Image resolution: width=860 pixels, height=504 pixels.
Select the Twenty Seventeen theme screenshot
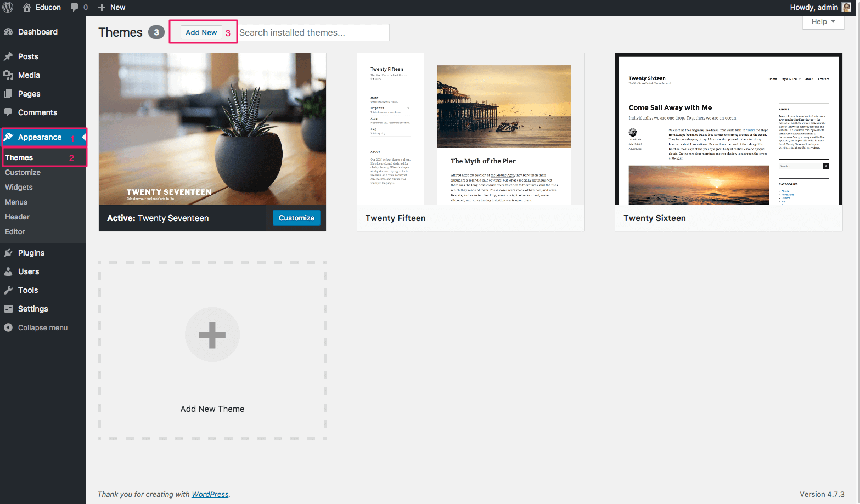point(212,129)
